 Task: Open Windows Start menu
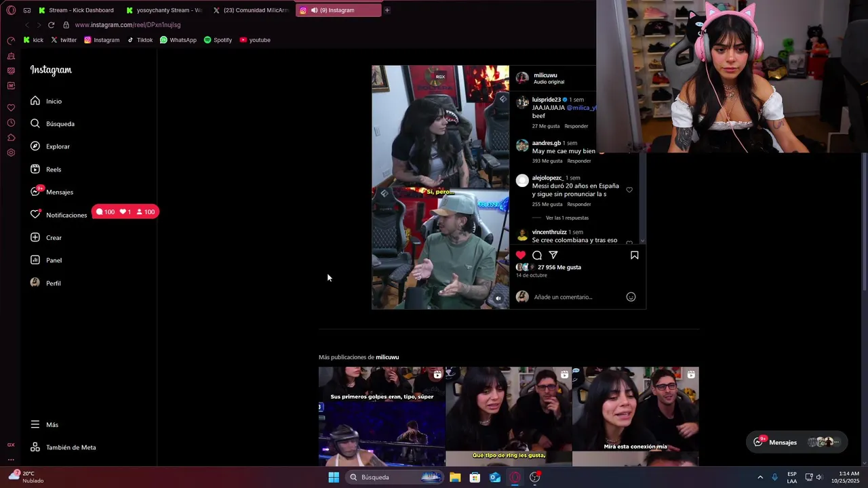(x=334, y=477)
